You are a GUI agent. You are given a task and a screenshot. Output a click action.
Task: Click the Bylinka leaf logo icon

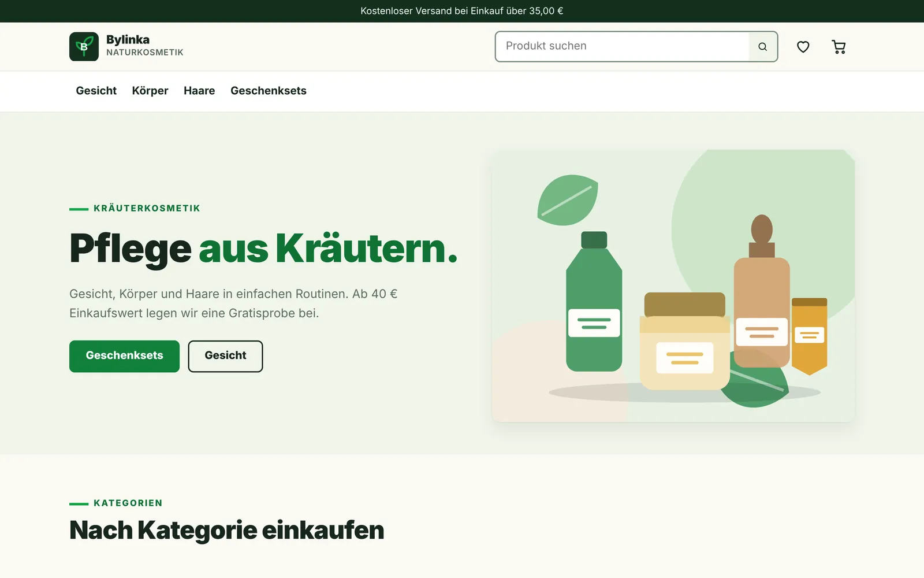84,46
